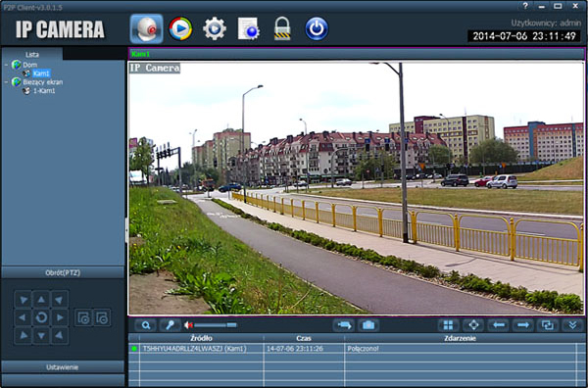
Task: Click the PTZ preset set icon with dot
Action: 83,317
